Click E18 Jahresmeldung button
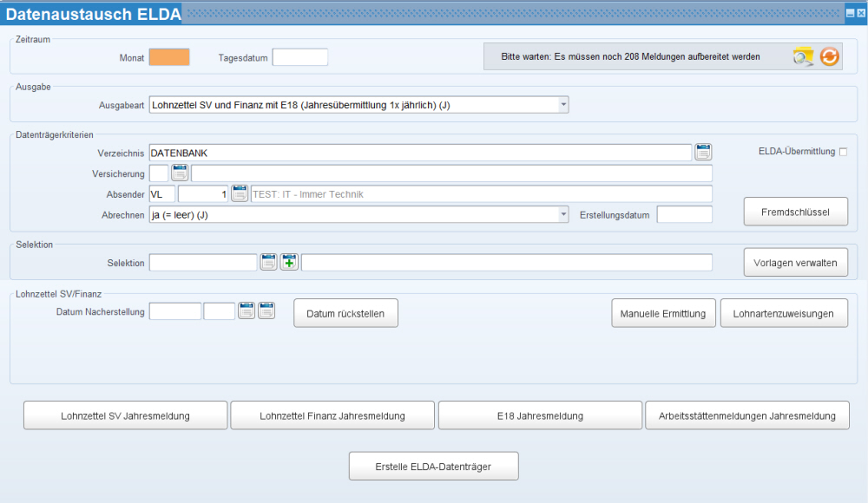This screenshot has height=503, width=868. point(540,415)
